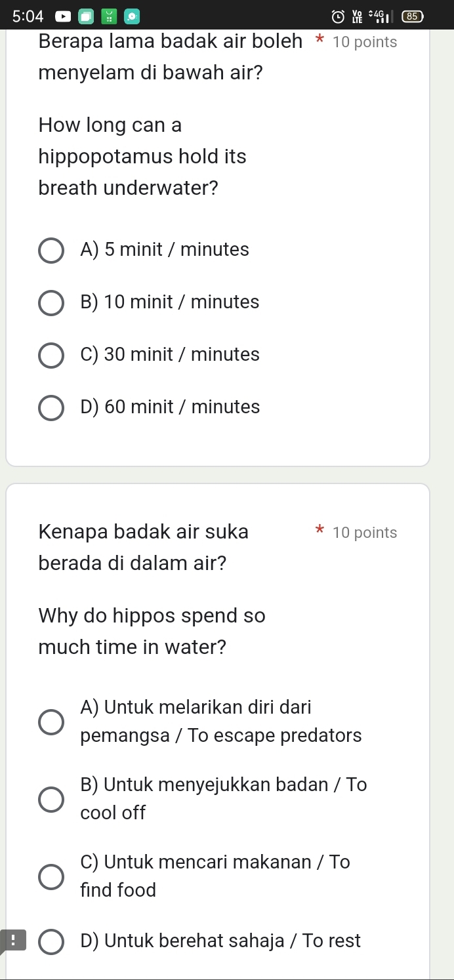The height and width of the screenshot is (980, 454).
Task: Tap the battery level indicator
Action: click(x=413, y=14)
